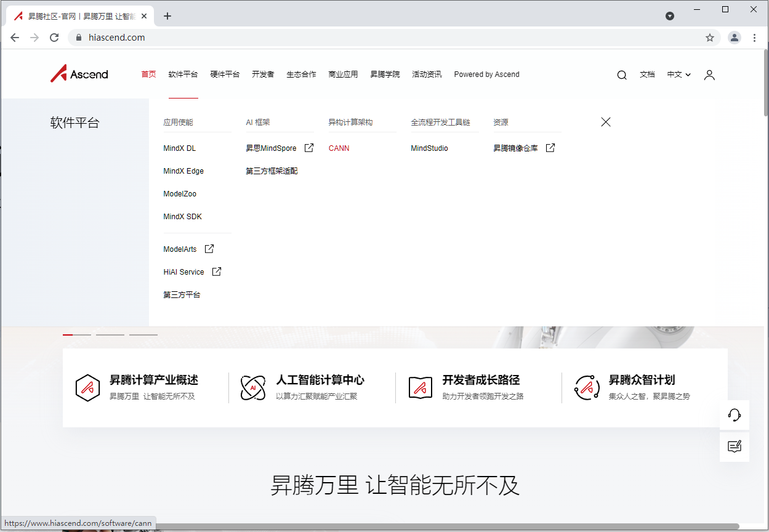Select the third carousel slide indicator

[143, 335]
